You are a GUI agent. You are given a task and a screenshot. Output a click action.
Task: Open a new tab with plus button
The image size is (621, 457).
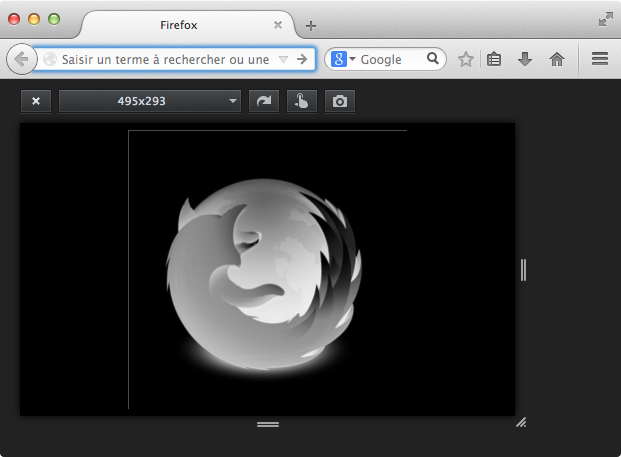tap(311, 26)
